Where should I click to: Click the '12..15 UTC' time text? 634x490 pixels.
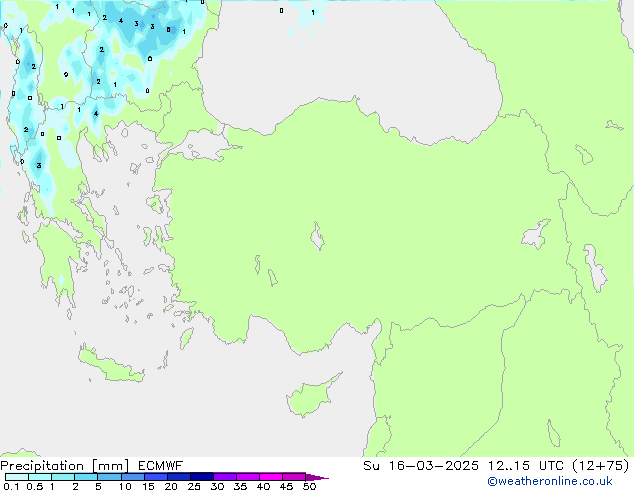pyautogui.click(x=526, y=466)
